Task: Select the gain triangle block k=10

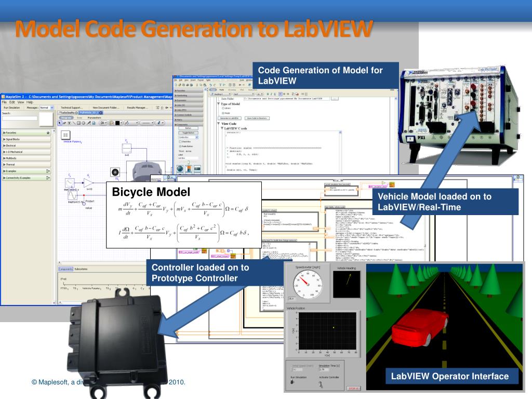Action: [x=88, y=183]
